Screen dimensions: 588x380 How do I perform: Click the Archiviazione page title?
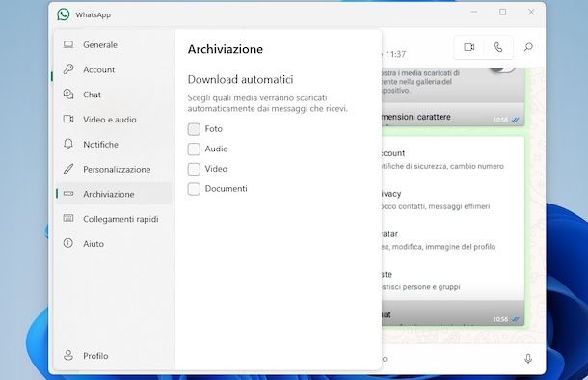coord(225,49)
